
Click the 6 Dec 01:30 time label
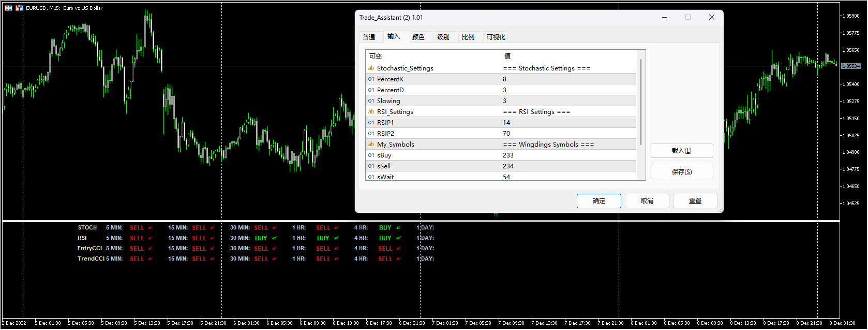coord(247,323)
